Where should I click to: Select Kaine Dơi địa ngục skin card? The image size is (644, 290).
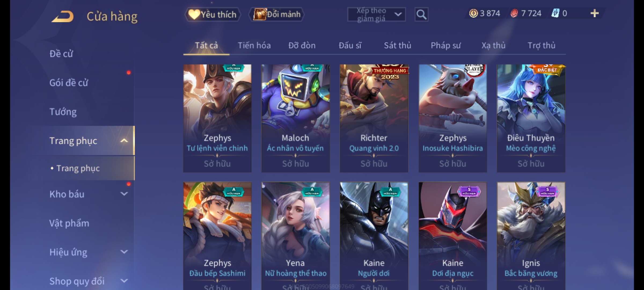453,236
